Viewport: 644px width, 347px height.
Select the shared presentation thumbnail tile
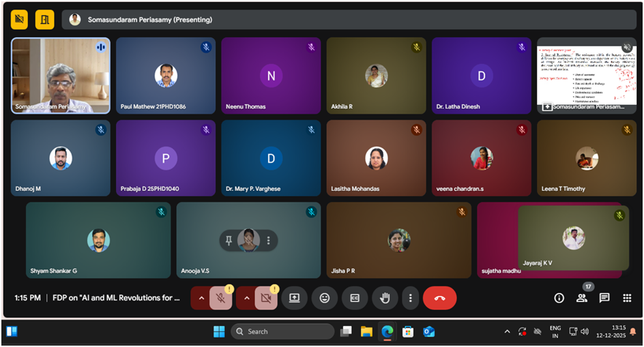click(587, 75)
